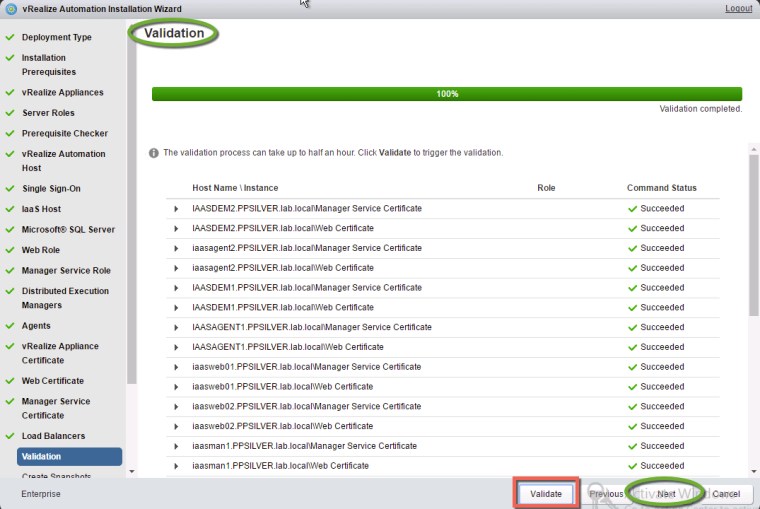The height and width of the screenshot is (509, 760).
Task: Click the green check next to Prerequisite Checker
Action: [10, 133]
